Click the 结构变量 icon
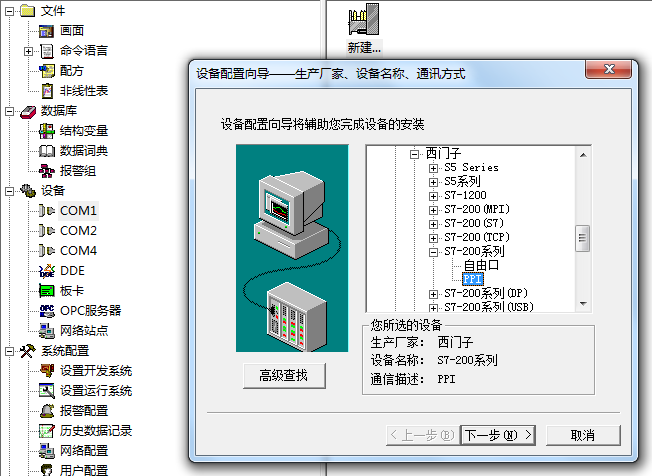Screen dimensions: 652x476 (47, 131)
